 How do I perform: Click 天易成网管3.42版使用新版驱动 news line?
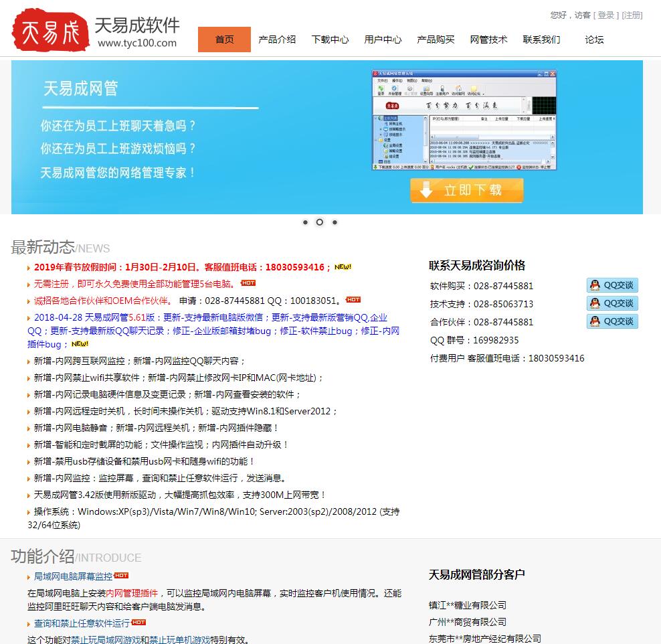(x=180, y=495)
